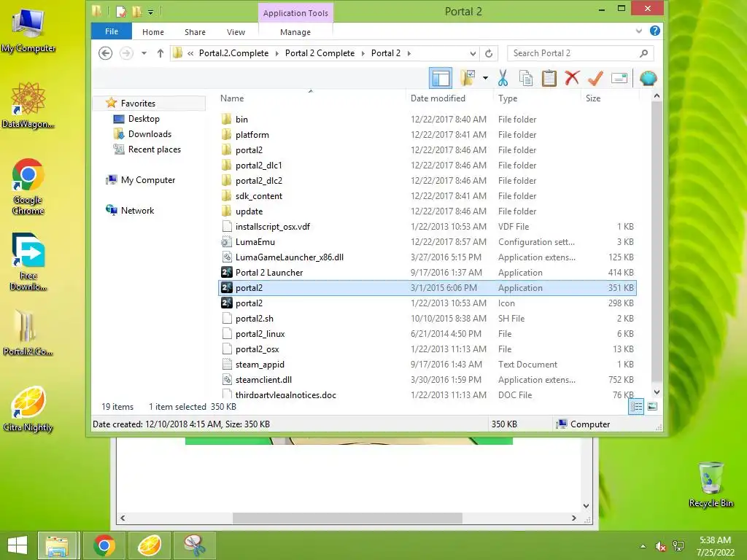This screenshot has height=560, width=747.
Task: Open the File ribbon tab
Action: coord(112,31)
